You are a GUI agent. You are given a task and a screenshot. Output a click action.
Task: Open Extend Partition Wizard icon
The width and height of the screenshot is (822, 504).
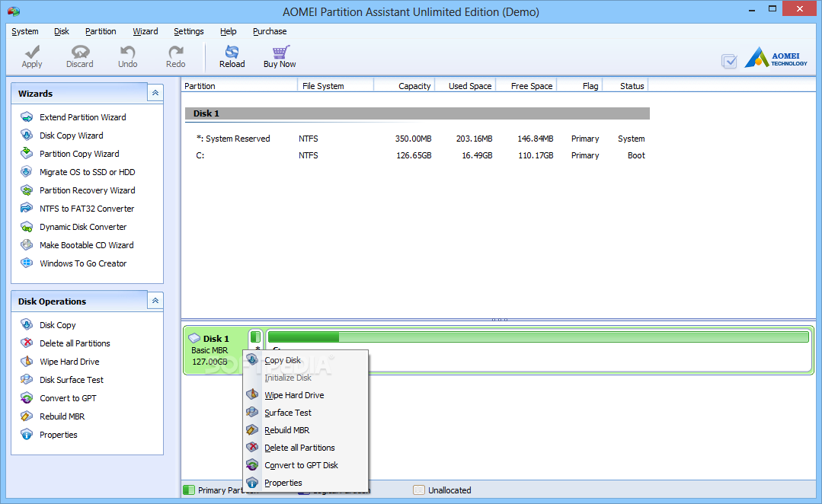tap(27, 116)
